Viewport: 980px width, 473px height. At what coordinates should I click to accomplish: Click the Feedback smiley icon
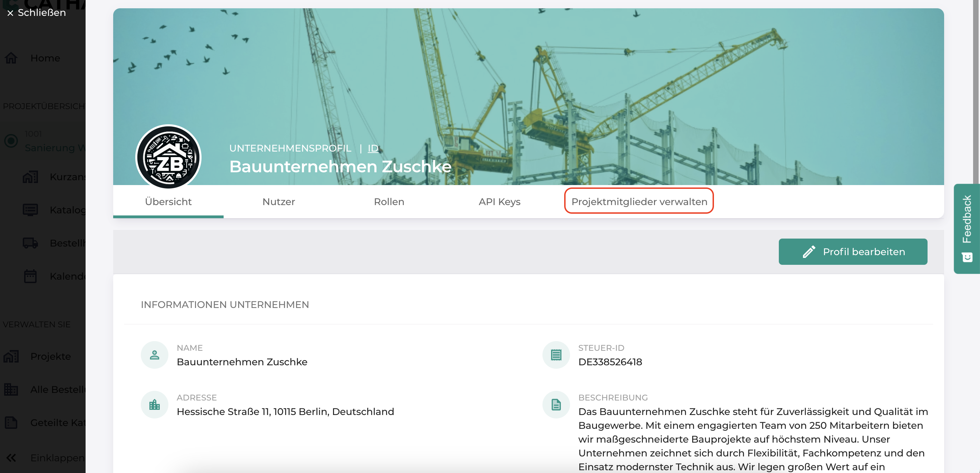967,257
